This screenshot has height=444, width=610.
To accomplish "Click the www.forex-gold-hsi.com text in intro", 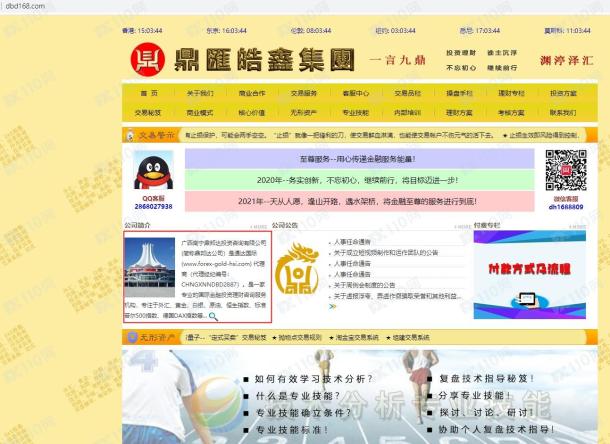I will 217,263.
